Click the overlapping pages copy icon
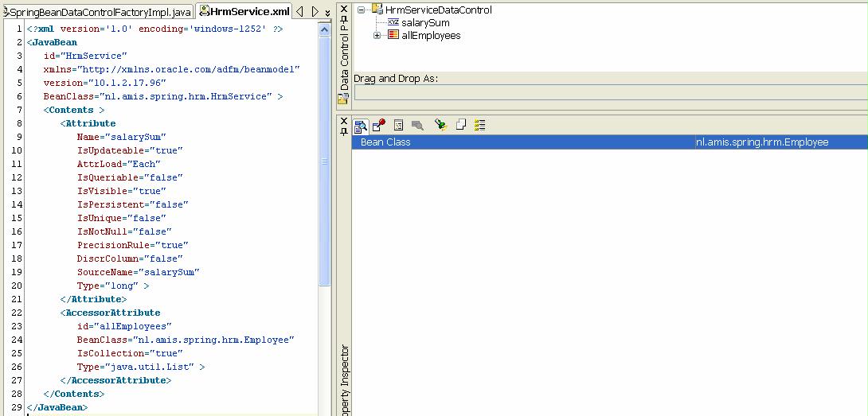 (460, 125)
